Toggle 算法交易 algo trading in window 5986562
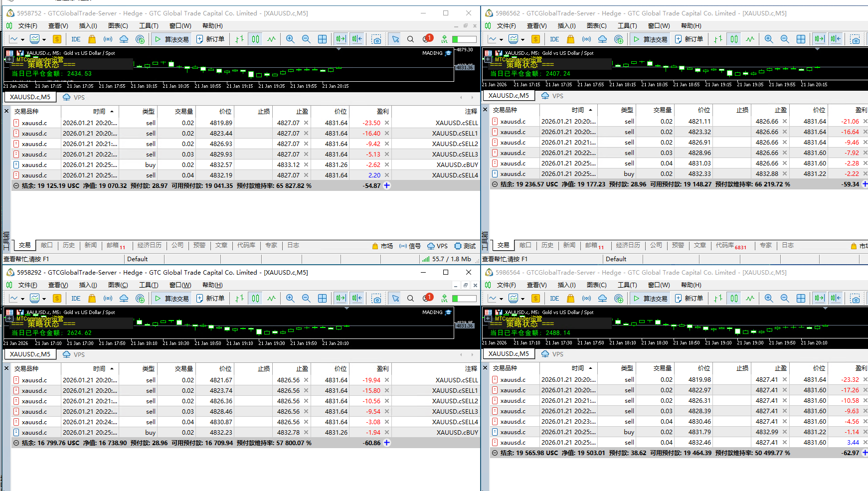The width and height of the screenshot is (868, 491). coord(650,39)
